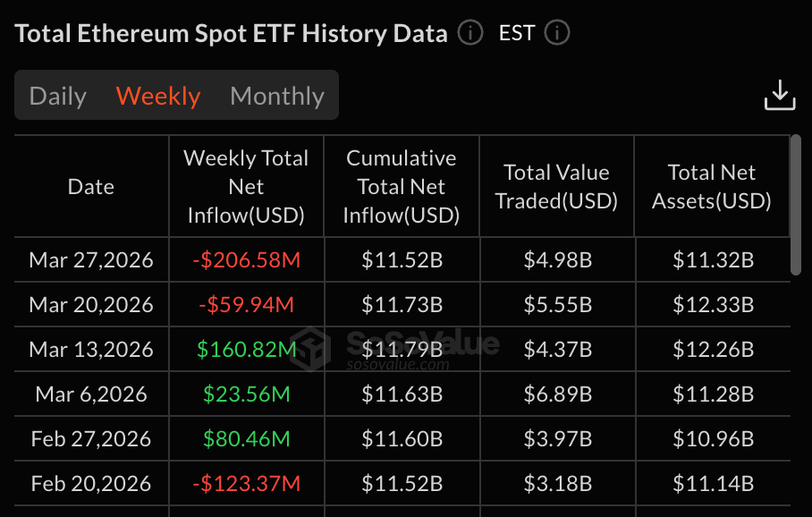Click the Total Value Traded column header
This screenshot has width=812, height=517.
click(556, 187)
